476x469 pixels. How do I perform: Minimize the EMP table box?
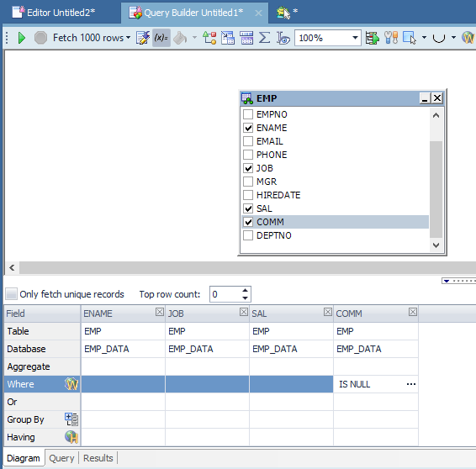(425, 98)
